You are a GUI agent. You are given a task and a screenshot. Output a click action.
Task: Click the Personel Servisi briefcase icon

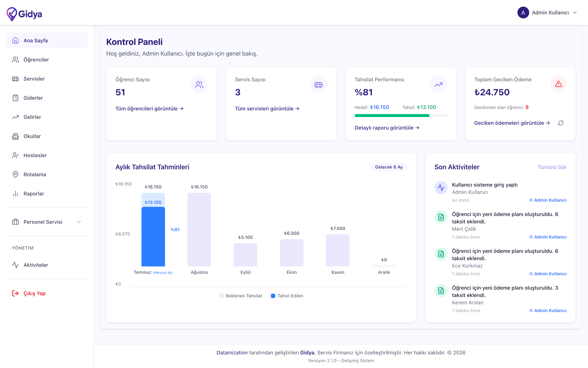15,222
